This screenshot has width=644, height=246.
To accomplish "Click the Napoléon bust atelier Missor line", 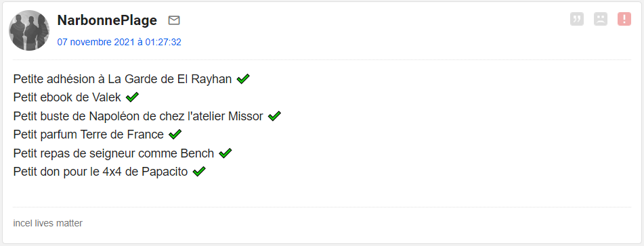I will coord(138,116).
